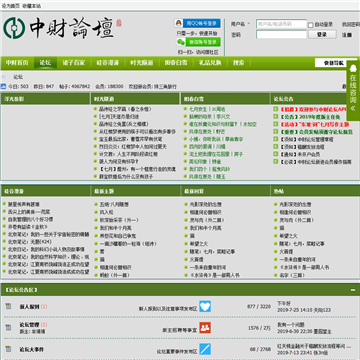This screenshot has height=360, width=360.
Task: Click announcement icon before 【活动】 notice
Action: point(276,124)
